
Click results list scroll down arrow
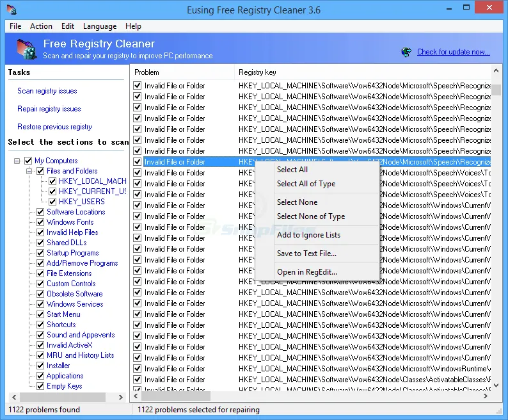[496, 385]
